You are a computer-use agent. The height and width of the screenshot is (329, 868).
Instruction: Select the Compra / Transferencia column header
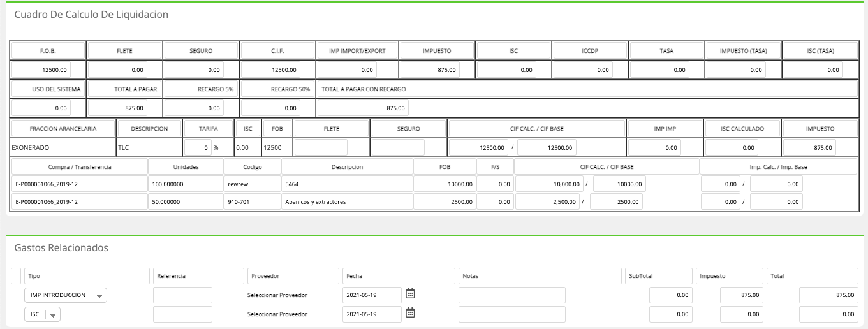tap(80, 166)
